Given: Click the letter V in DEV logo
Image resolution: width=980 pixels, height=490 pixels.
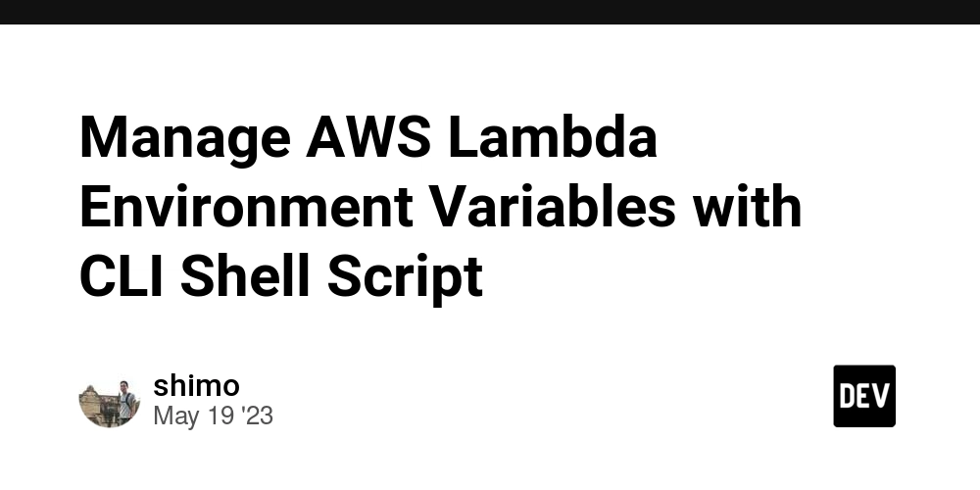Looking at the screenshot, I should click(881, 396).
